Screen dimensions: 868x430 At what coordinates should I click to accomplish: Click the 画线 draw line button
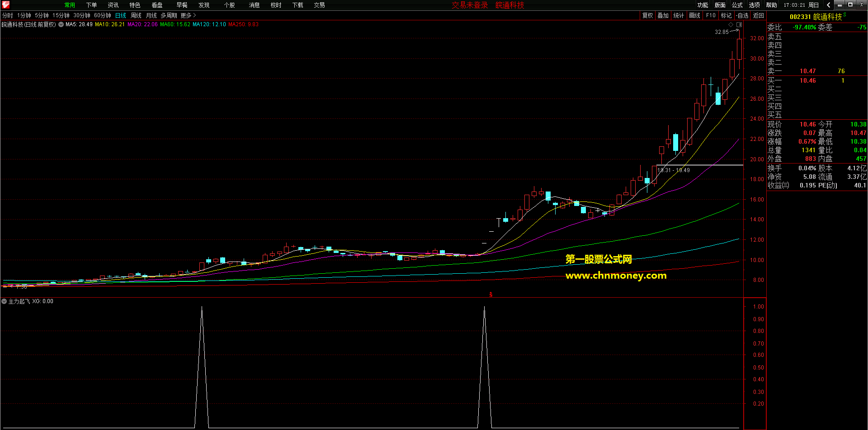[x=694, y=15]
